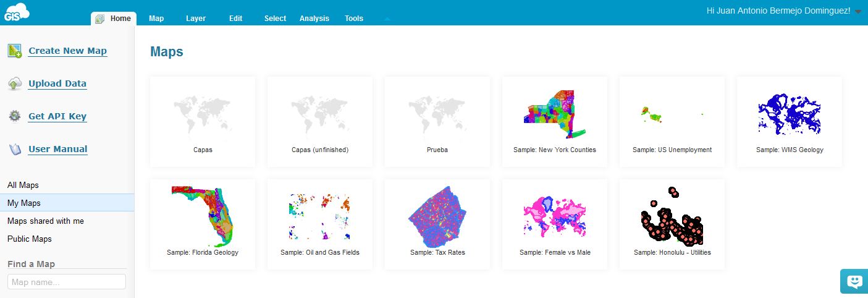868x298 pixels.
Task: Switch to the Map tab
Action: click(156, 19)
